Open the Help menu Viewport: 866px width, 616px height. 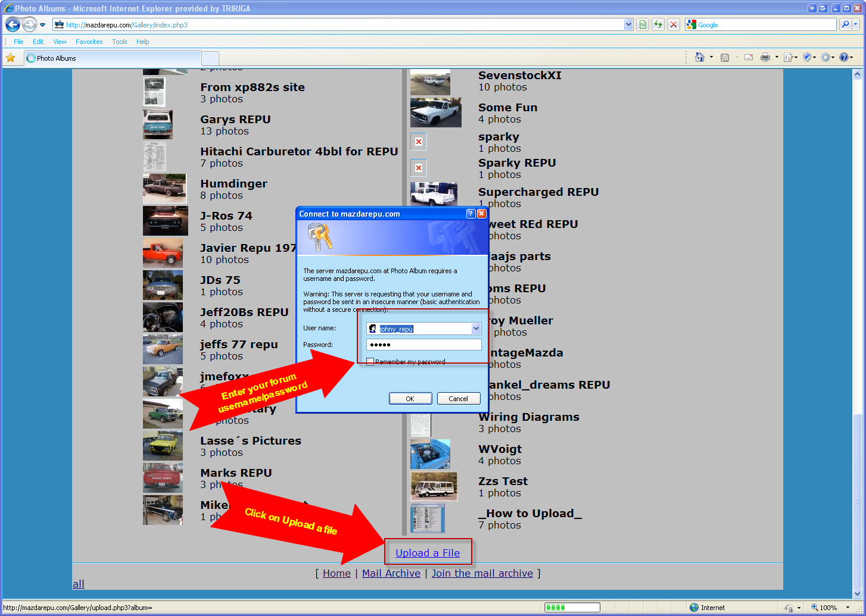pos(142,42)
